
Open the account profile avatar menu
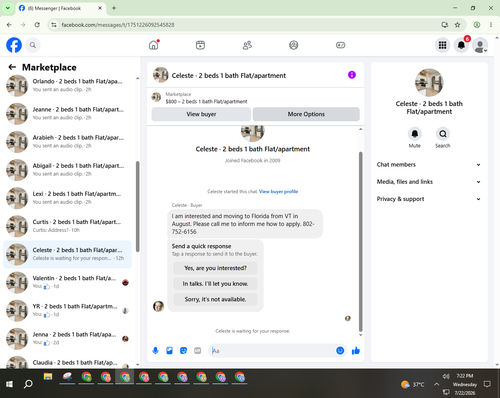pyautogui.click(x=480, y=45)
